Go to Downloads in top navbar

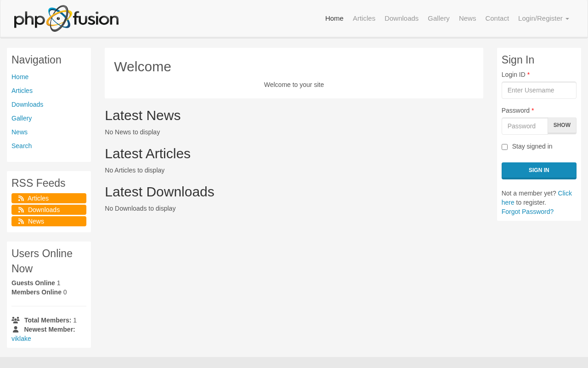401,18
